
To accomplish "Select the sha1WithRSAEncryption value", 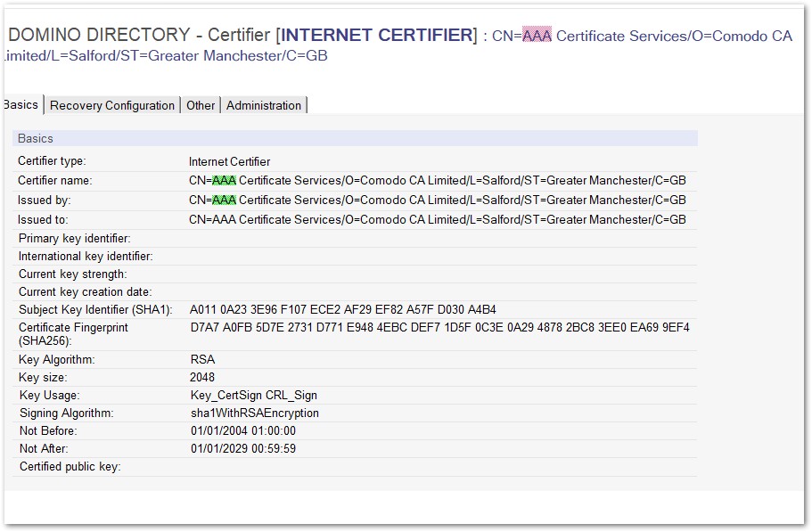I will point(255,413).
